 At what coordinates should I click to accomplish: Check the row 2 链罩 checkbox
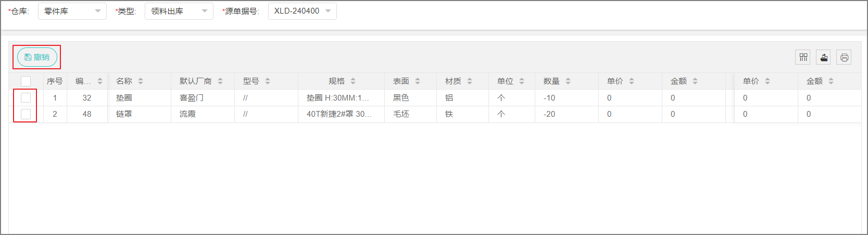click(26, 114)
